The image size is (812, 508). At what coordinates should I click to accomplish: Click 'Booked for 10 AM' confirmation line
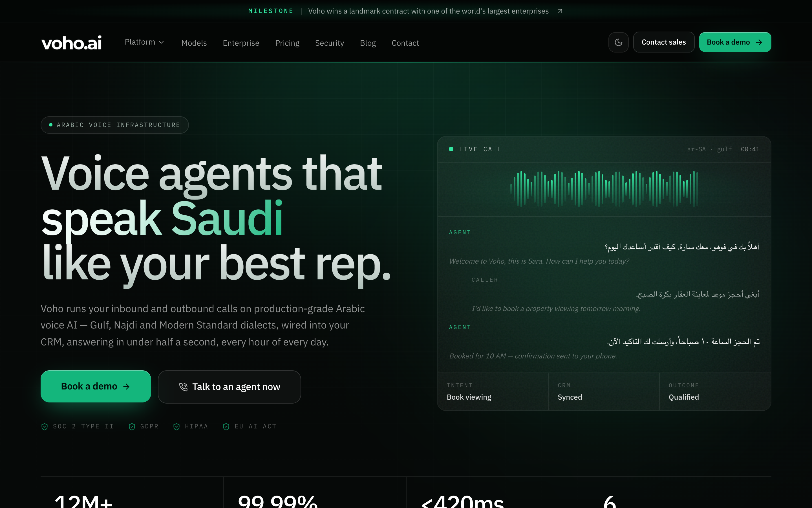tap(533, 356)
